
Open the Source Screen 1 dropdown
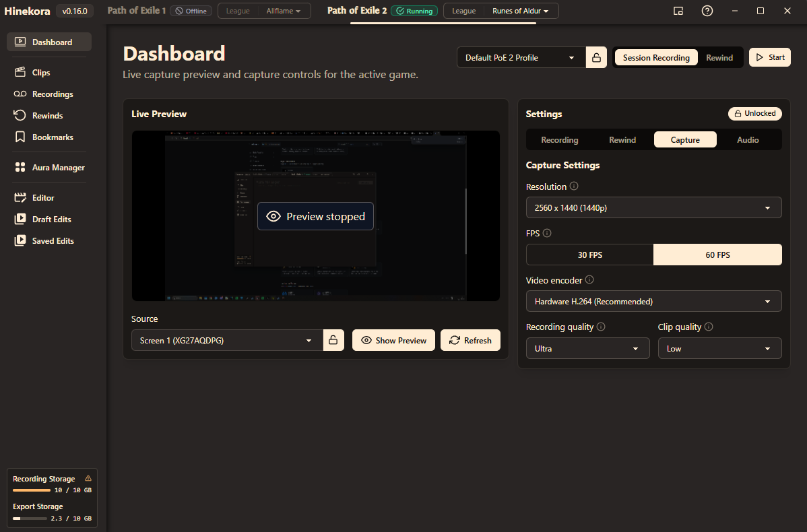pyautogui.click(x=227, y=340)
